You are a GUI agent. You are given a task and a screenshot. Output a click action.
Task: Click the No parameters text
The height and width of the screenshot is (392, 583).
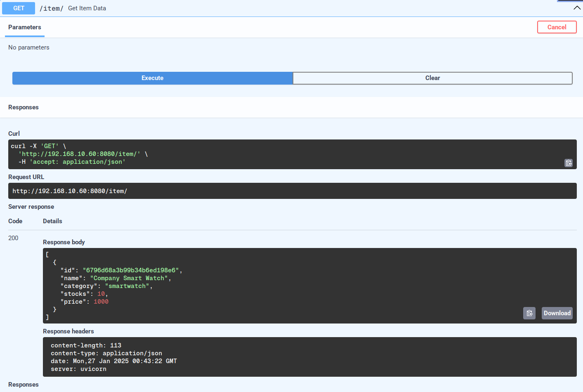pyautogui.click(x=28, y=47)
